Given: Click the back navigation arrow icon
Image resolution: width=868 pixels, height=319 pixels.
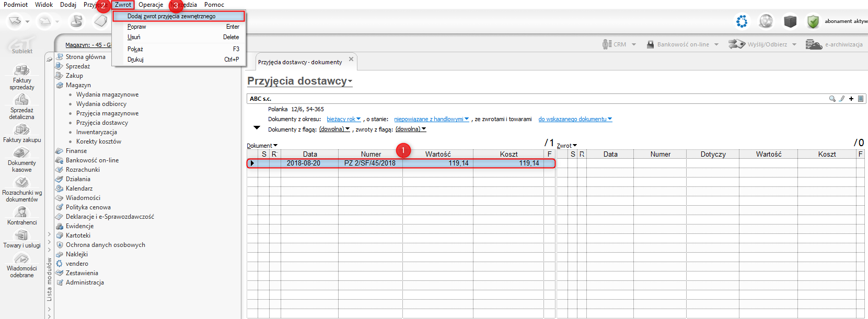Looking at the screenshot, I should pos(15,21).
